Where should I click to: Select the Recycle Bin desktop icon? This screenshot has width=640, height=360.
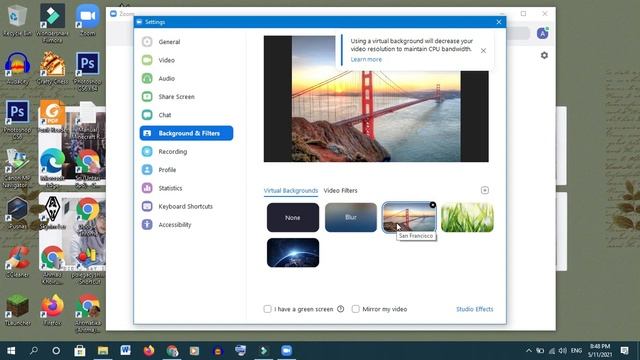coord(17,20)
